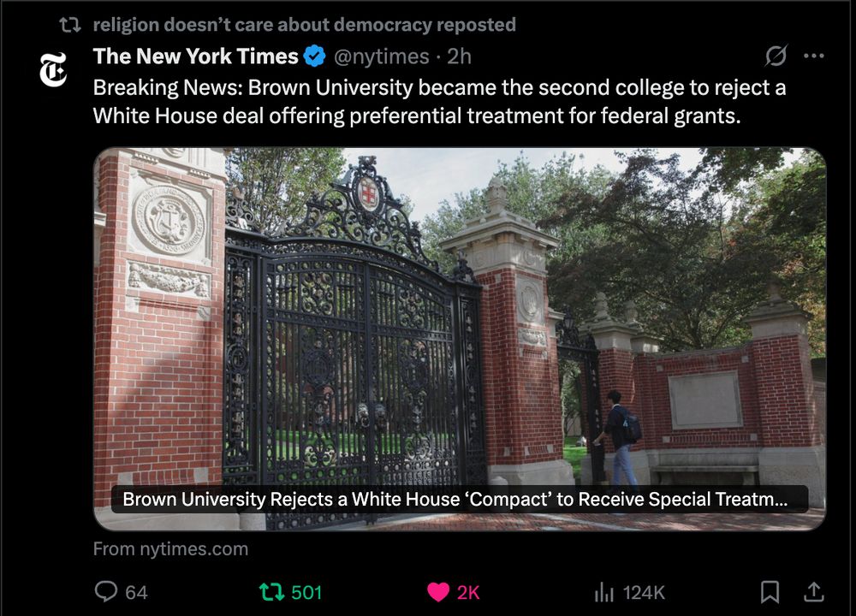Open the reply comment icon
Screen dimensions: 856x616
pos(106,591)
